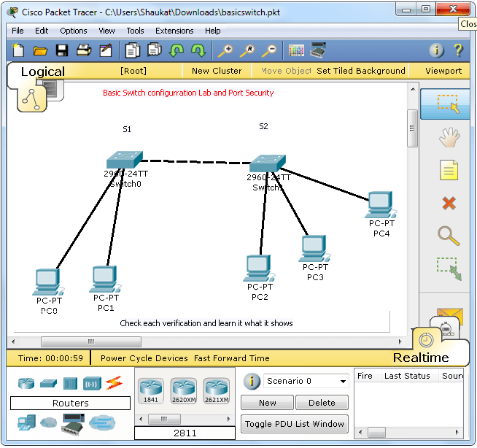Switch to the Logical workspace tab

point(43,72)
